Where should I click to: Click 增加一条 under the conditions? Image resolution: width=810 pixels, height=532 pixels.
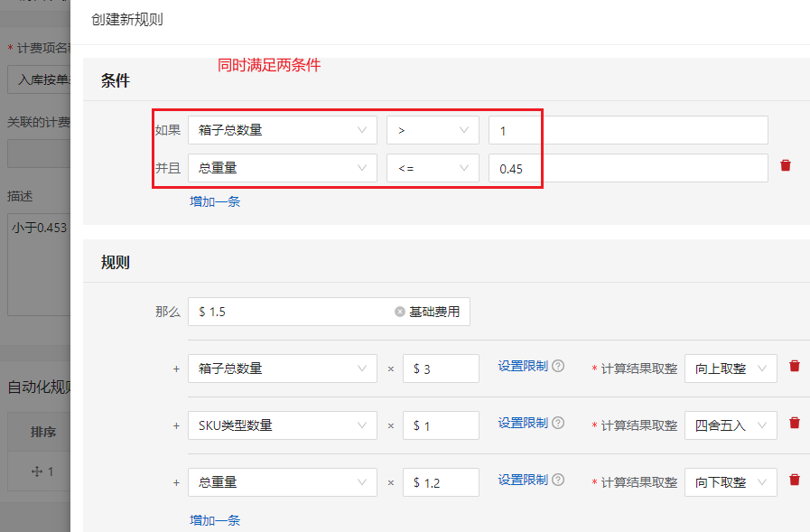[215, 201]
